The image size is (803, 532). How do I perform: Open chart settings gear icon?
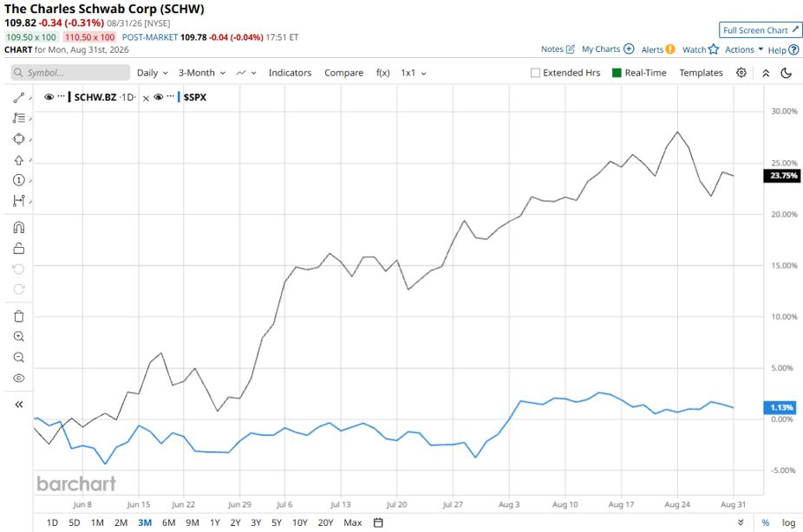pyautogui.click(x=741, y=73)
